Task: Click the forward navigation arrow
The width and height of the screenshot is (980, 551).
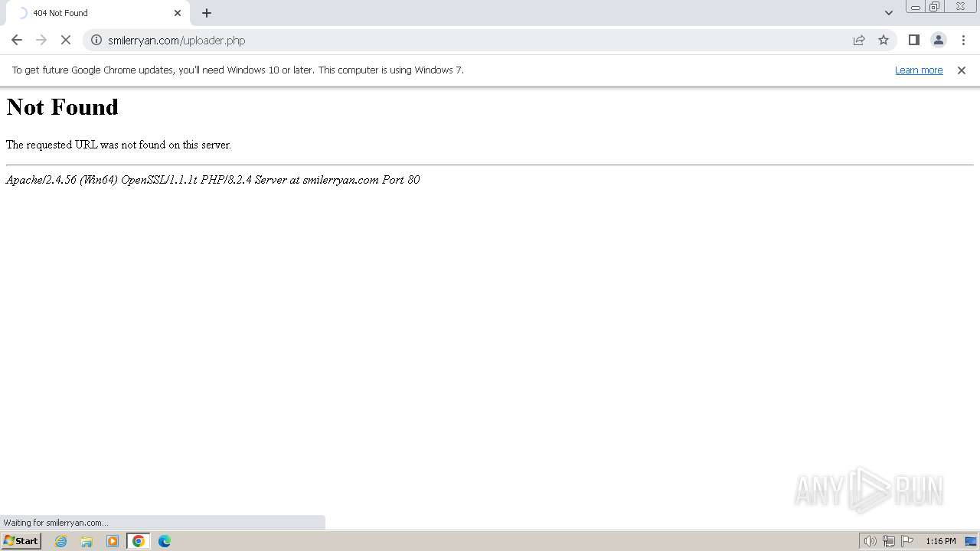Action: point(41,40)
